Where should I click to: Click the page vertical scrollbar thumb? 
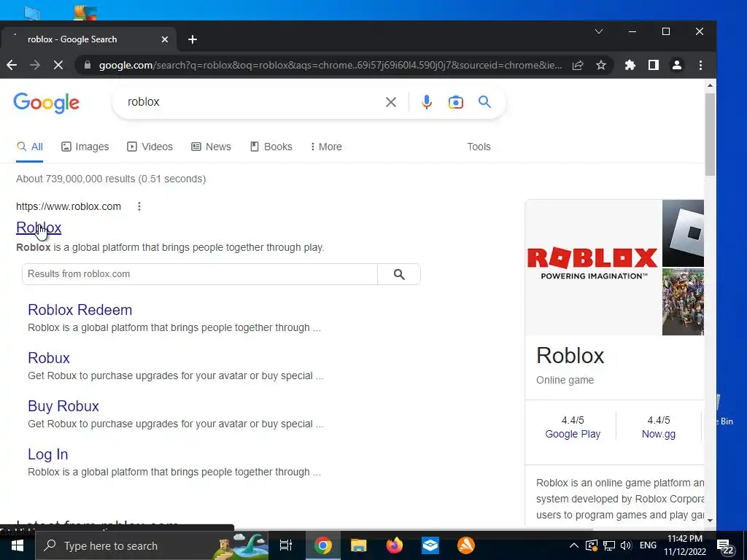click(710, 134)
